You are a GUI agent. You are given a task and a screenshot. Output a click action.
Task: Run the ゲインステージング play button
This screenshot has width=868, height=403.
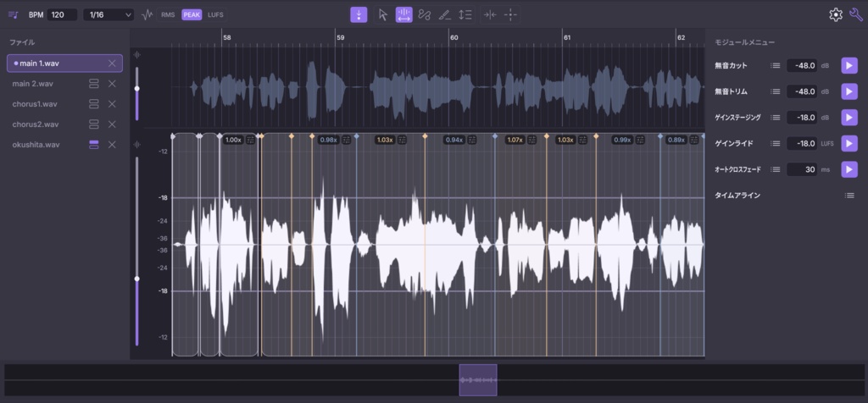pos(849,117)
